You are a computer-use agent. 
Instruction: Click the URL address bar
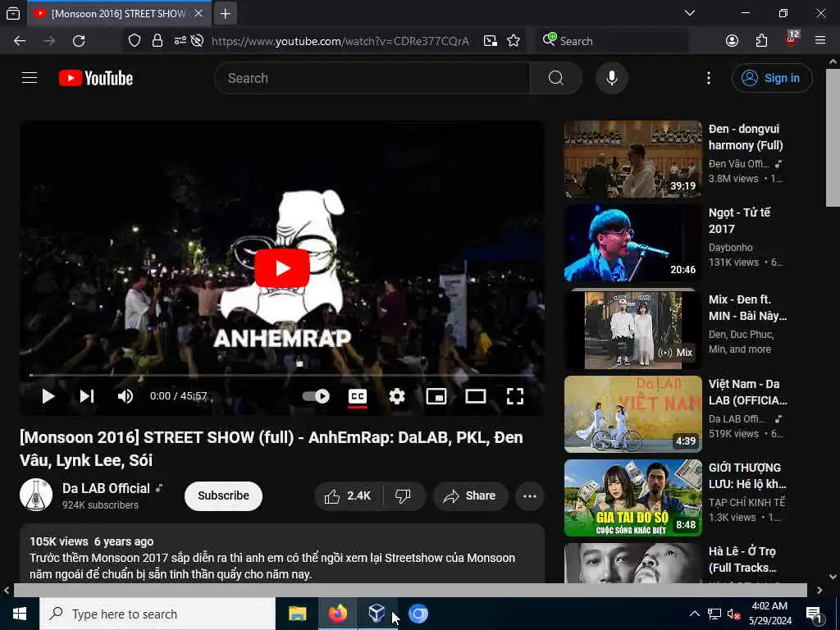click(x=340, y=41)
